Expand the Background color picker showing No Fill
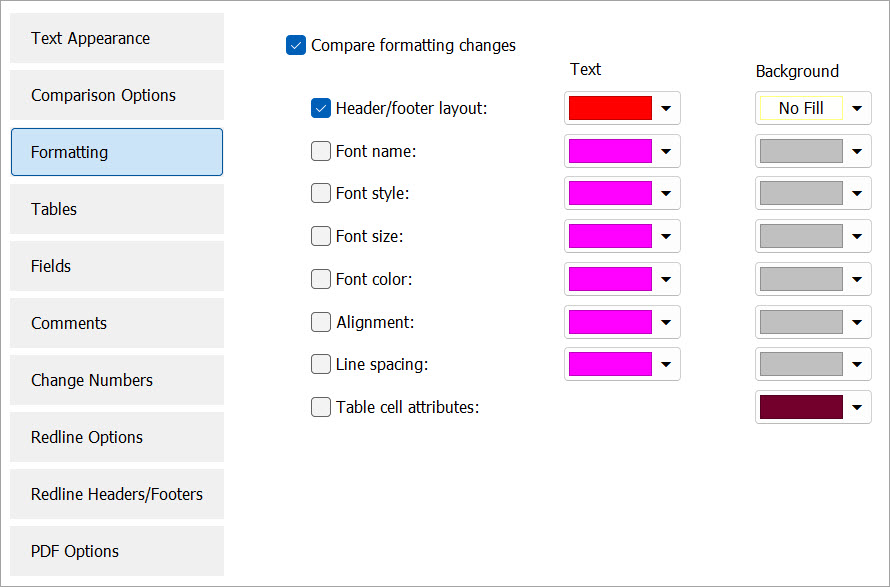The image size is (890, 587). coord(857,108)
